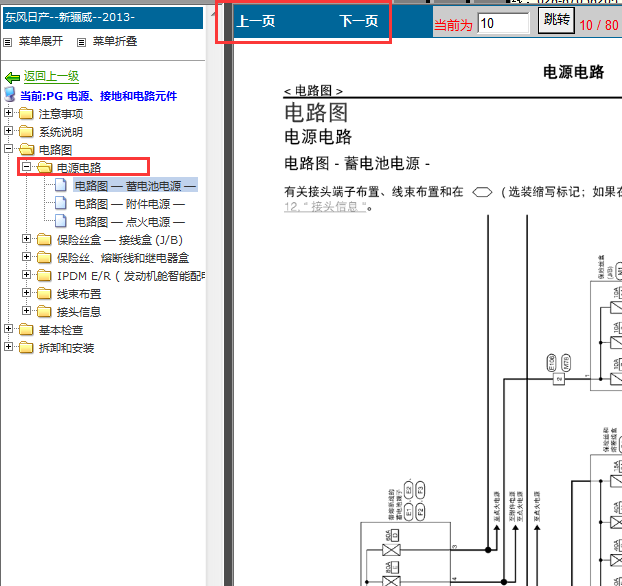622x586 pixels.
Task: Expand the 保险丝盒 — 接线盒 (J/B) node
Action: pyautogui.click(x=27, y=238)
